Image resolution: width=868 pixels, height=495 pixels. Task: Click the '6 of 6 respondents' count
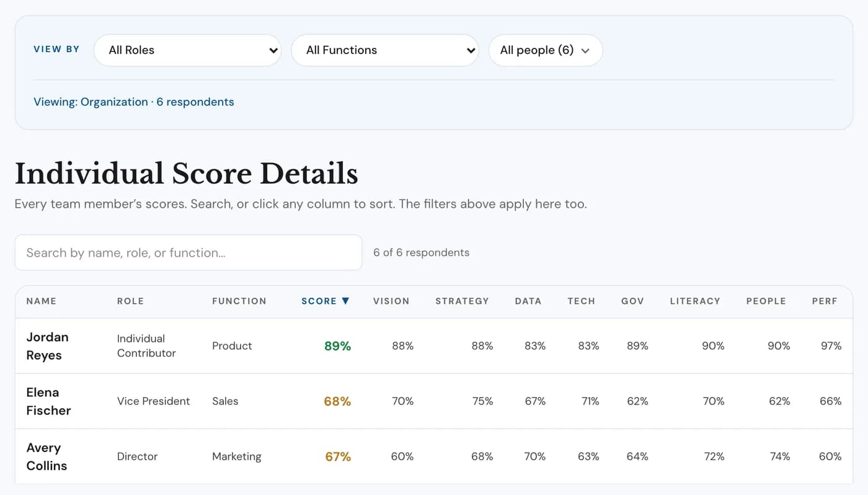(x=422, y=252)
